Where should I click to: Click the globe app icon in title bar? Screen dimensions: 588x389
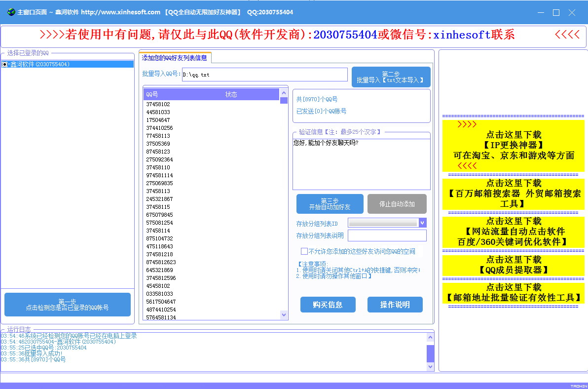click(11, 12)
